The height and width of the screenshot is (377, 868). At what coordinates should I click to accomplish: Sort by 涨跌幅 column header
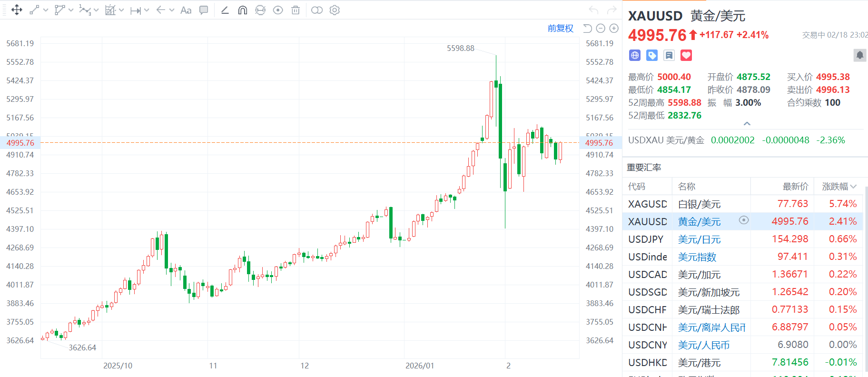[x=838, y=187]
